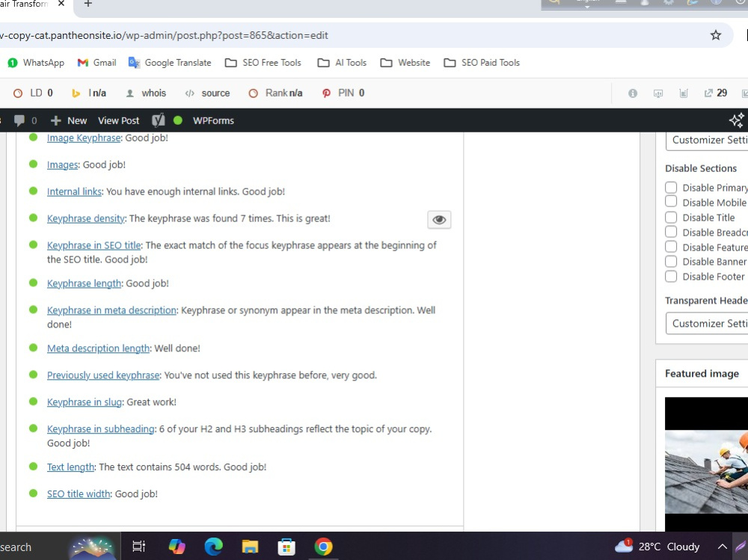The height and width of the screenshot is (560, 748).
Task: Open Image Keyphrase help link
Action: point(84,138)
